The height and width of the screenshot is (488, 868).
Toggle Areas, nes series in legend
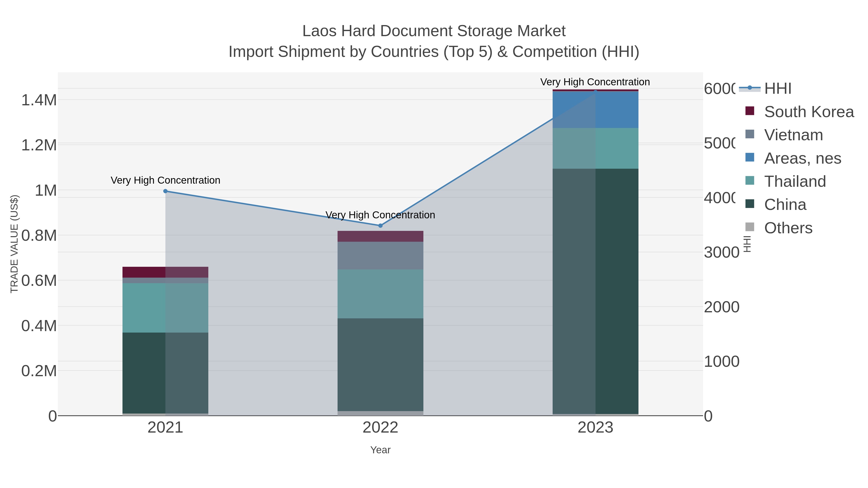(x=793, y=158)
